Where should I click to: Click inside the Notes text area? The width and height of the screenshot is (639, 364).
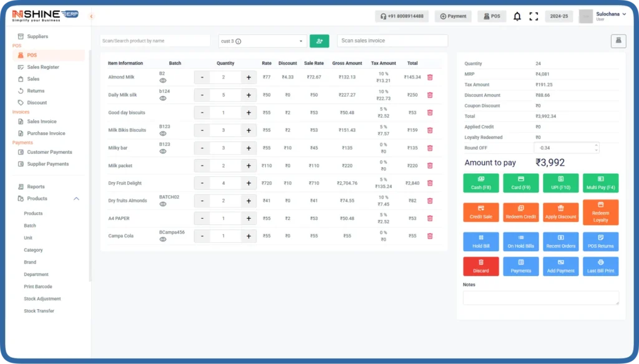tap(540, 297)
